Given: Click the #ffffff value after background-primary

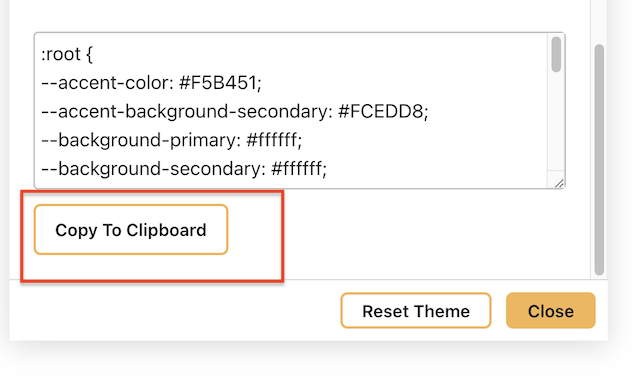Looking at the screenshot, I should (272, 140).
